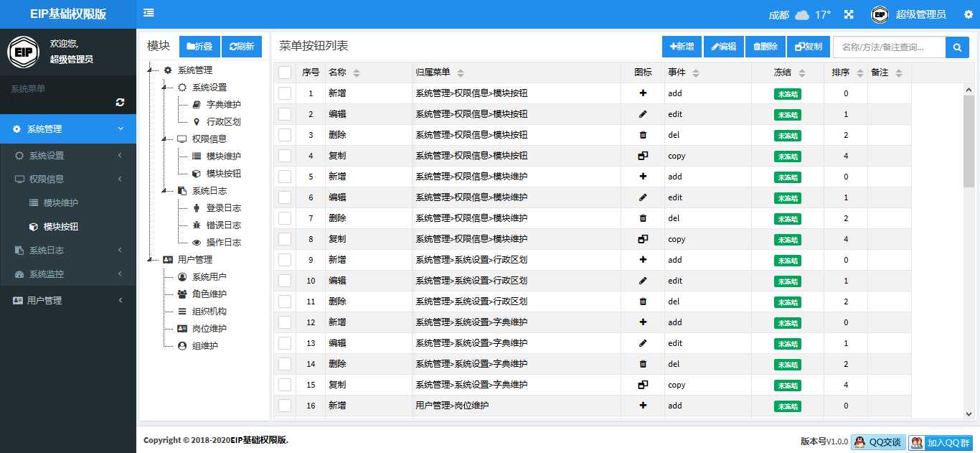
Task: Check the checkbox for row 1
Action: [285, 93]
